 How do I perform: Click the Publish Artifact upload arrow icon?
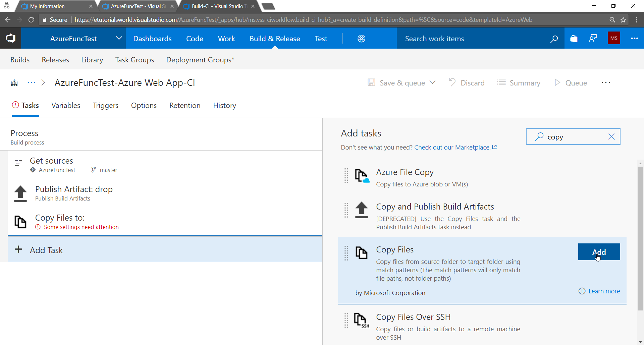point(20,194)
